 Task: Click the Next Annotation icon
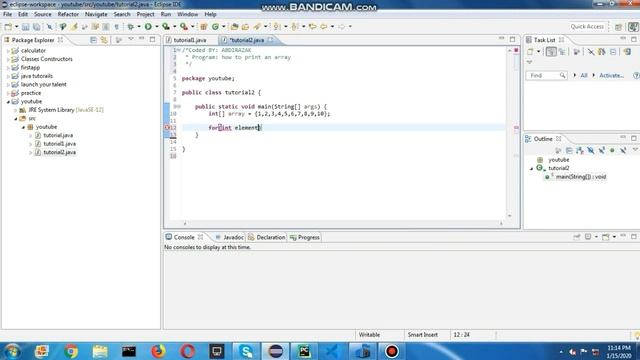pos(277,27)
